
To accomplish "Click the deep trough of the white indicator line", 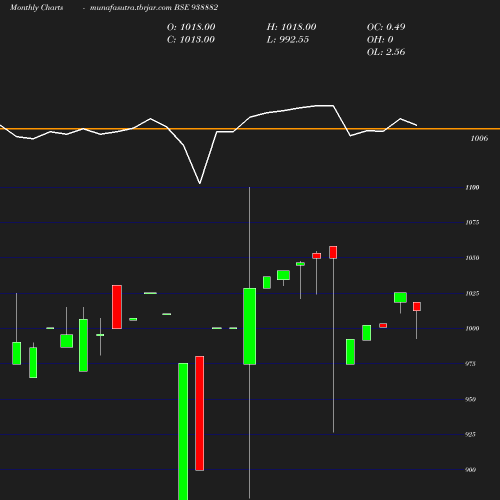I will (200, 183).
